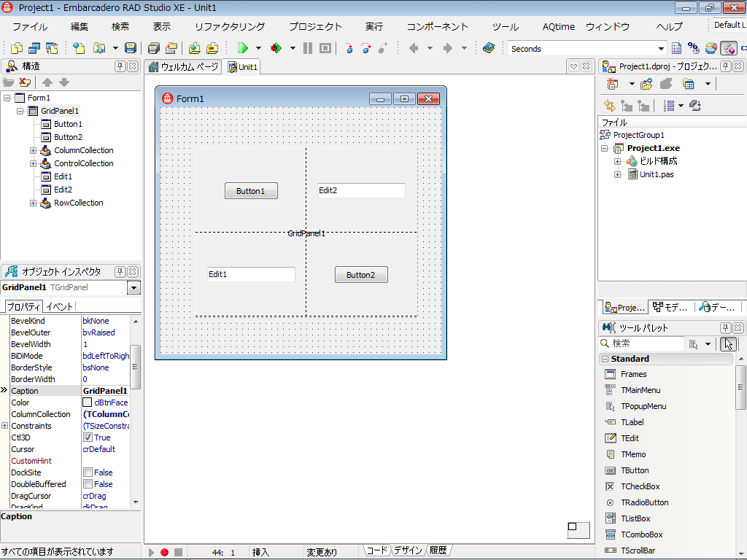Viewport: 747px width, 560px height.
Task: Click the Object Inspector vertical scrollbar thumb
Action: pyautogui.click(x=135, y=367)
